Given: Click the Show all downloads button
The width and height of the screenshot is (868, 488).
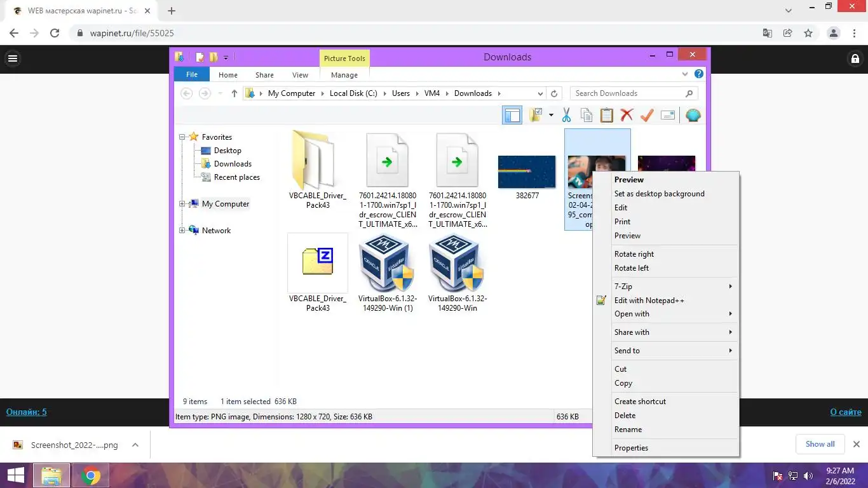Looking at the screenshot, I should click(820, 444).
